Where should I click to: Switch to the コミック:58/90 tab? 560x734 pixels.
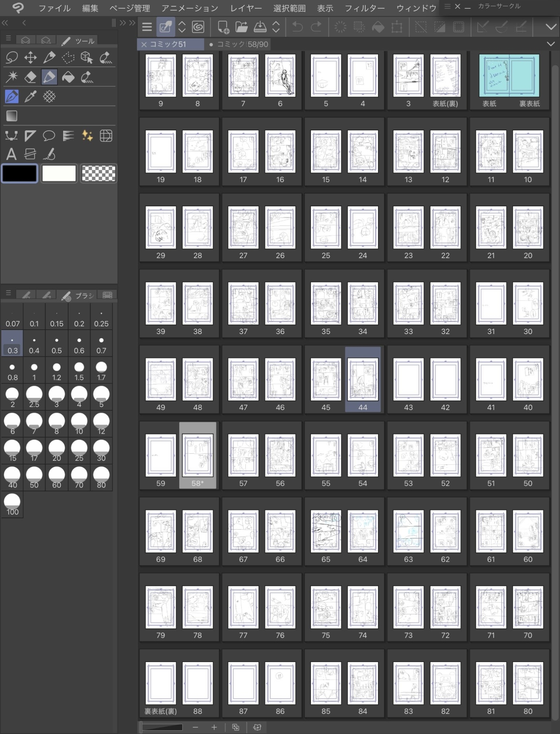tap(242, 44)
